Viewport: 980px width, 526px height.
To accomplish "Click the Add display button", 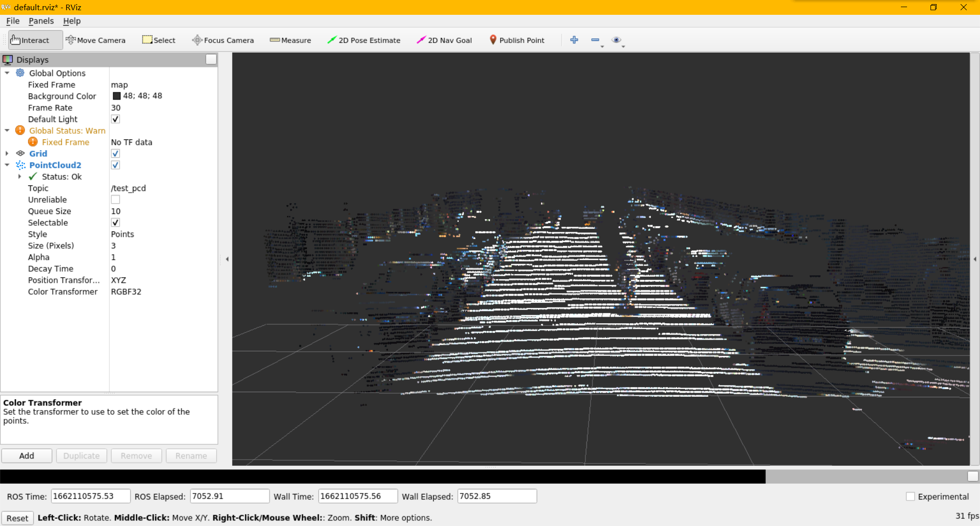I will 27,456.
